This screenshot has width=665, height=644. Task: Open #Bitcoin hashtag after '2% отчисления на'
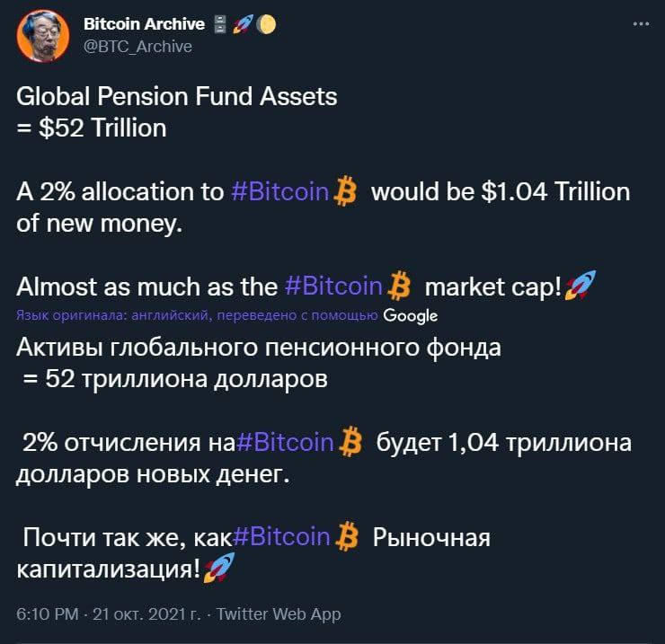pyautogui.click(x=285, y=443)
